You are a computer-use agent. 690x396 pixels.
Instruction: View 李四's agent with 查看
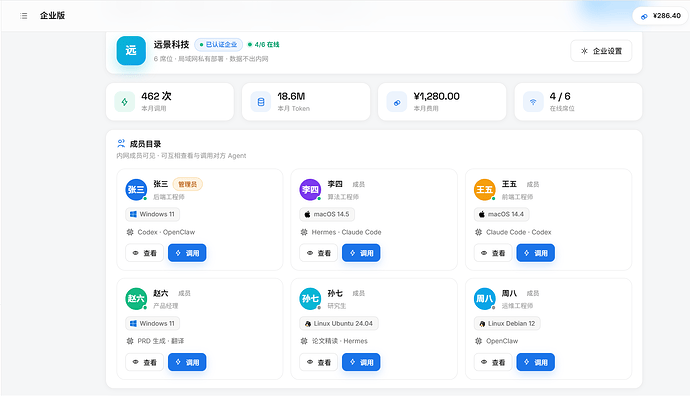click(x=319, y=253)
